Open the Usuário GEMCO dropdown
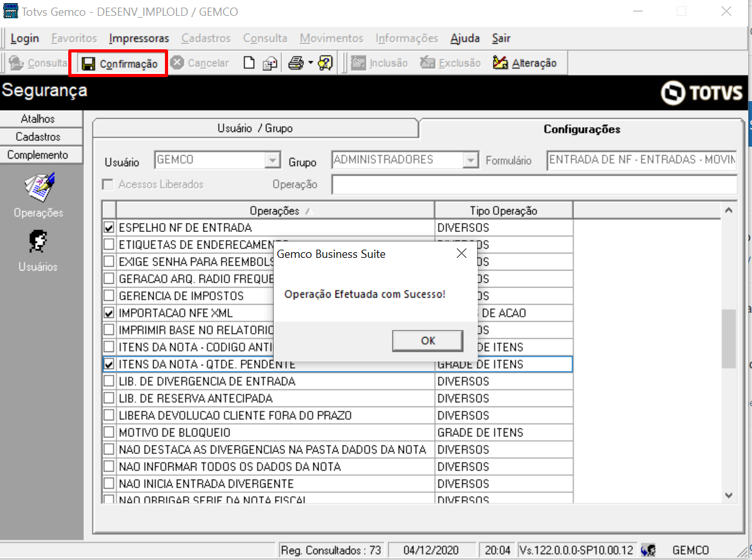Viewport: 752px width, 560px height. [272, 160]
